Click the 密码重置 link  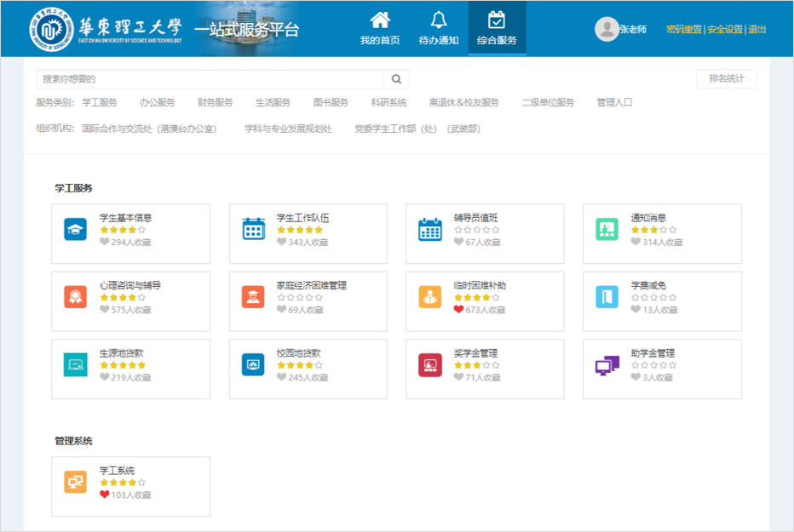click(683, 29)
